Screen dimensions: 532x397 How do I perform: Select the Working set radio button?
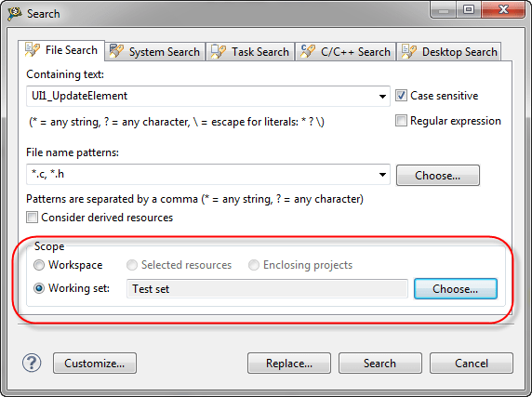(x=39, y=288)
